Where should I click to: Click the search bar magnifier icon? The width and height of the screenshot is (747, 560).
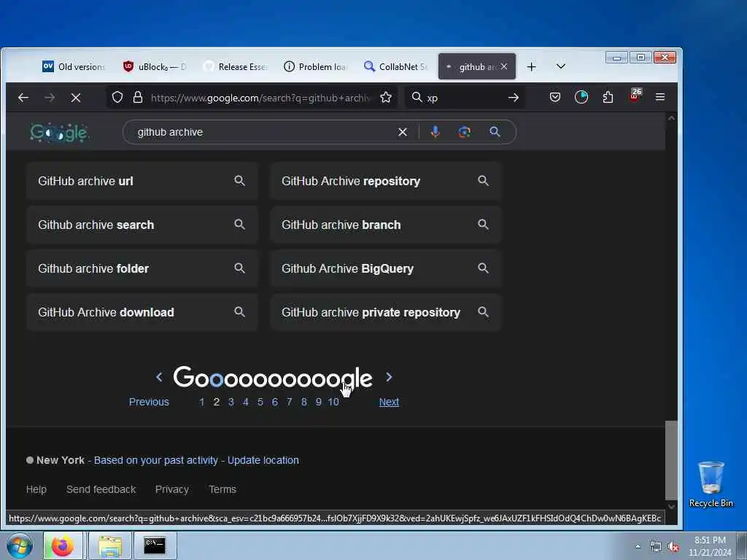pyautogui.click(x=417, y=97)
